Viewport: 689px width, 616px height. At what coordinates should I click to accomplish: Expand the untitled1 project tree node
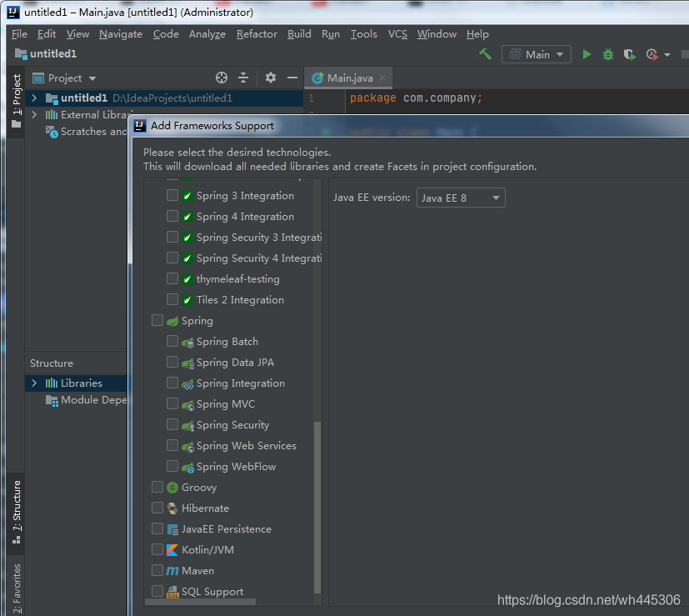click(34, 98)
